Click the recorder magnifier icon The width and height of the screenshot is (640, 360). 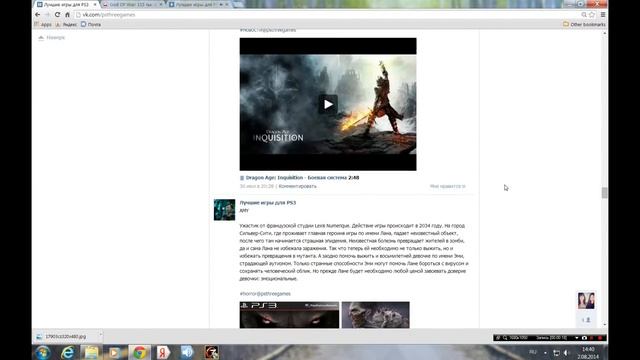pos(505,338)
